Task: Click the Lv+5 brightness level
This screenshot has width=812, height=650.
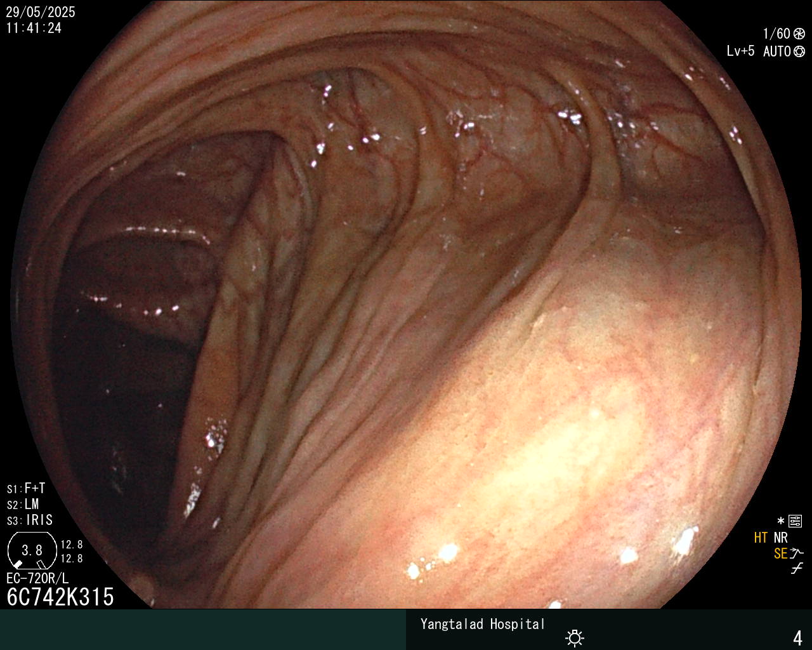Action: pos(740,51)
